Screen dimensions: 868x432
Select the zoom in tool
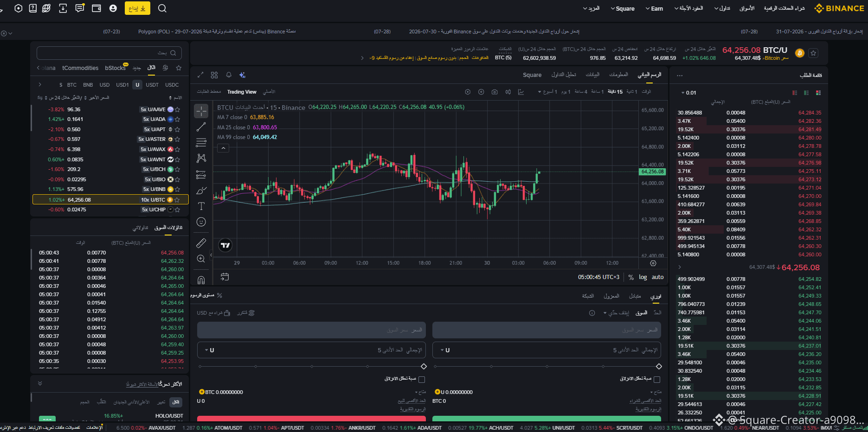(201, 259)
